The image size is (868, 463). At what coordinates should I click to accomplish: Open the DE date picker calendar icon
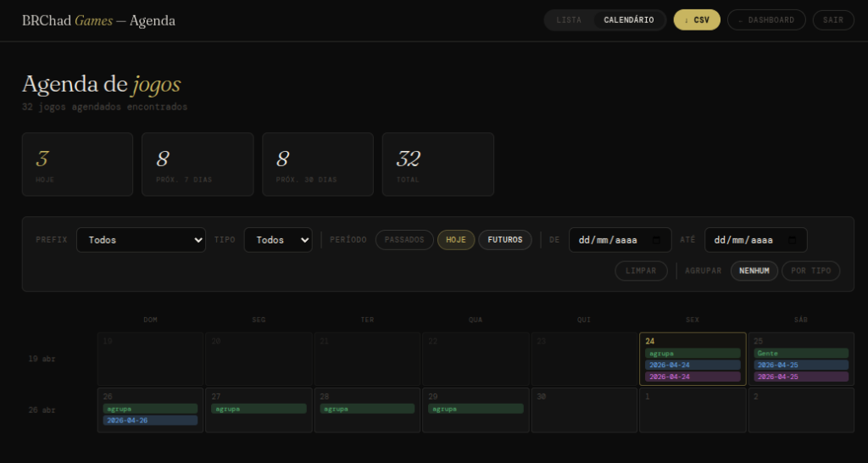pos(657,240)
